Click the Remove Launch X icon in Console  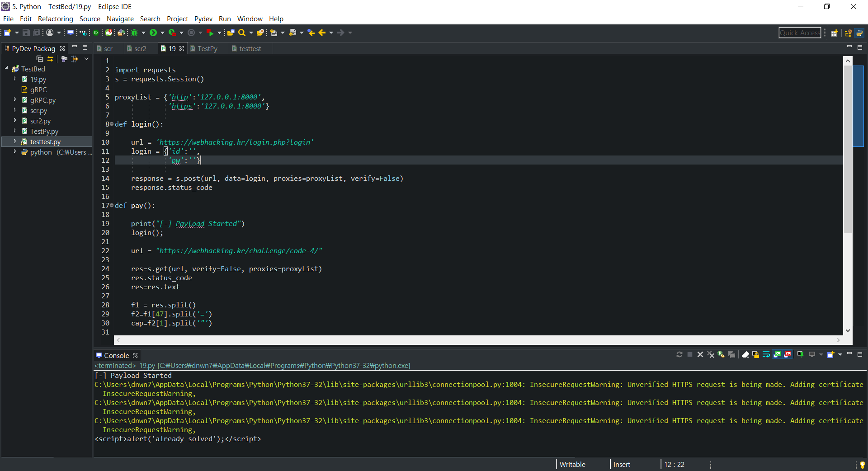click(700, 355)
